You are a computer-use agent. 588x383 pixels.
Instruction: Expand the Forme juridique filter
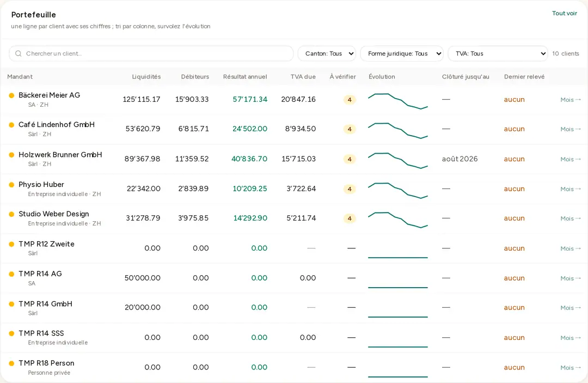pos(402,53)
